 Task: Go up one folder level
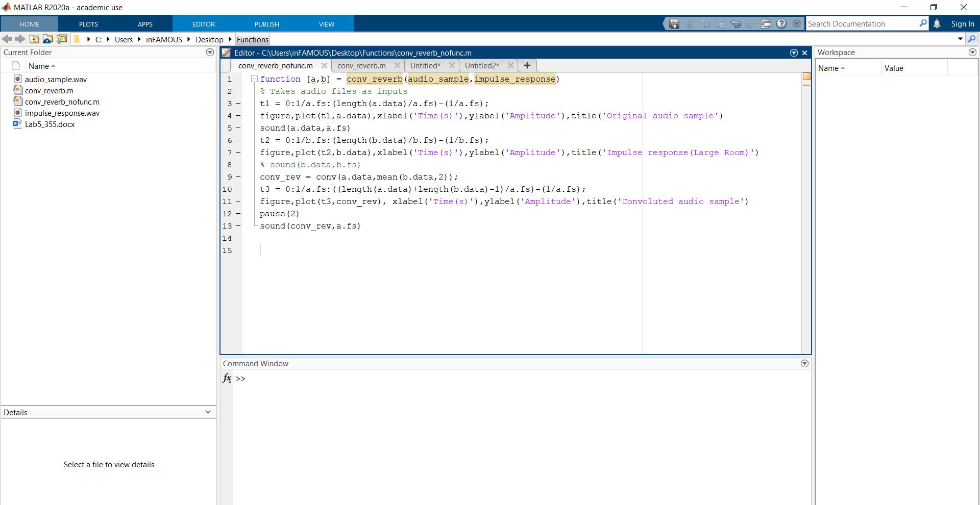click(x=34, y=39)
